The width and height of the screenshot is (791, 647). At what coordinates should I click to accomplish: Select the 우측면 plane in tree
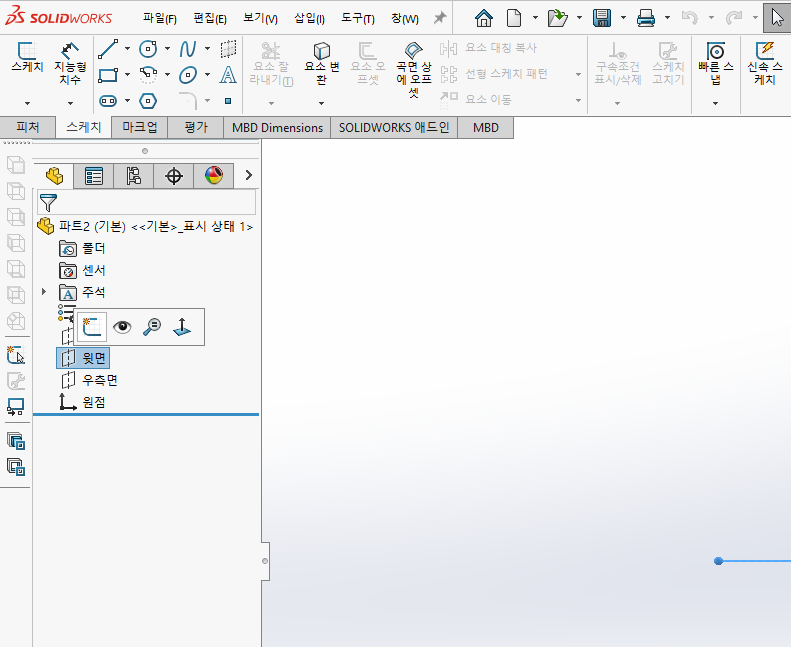pyautogui.click(x=89, y=380)
